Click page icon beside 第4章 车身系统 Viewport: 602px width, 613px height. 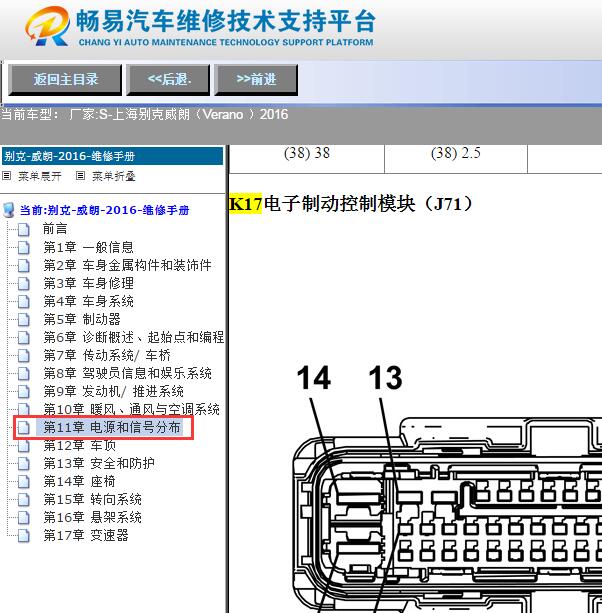pos(23,301)
